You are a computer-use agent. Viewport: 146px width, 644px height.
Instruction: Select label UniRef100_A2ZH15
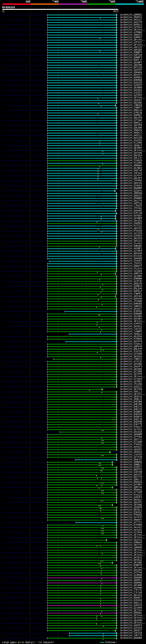click(131, 95)
